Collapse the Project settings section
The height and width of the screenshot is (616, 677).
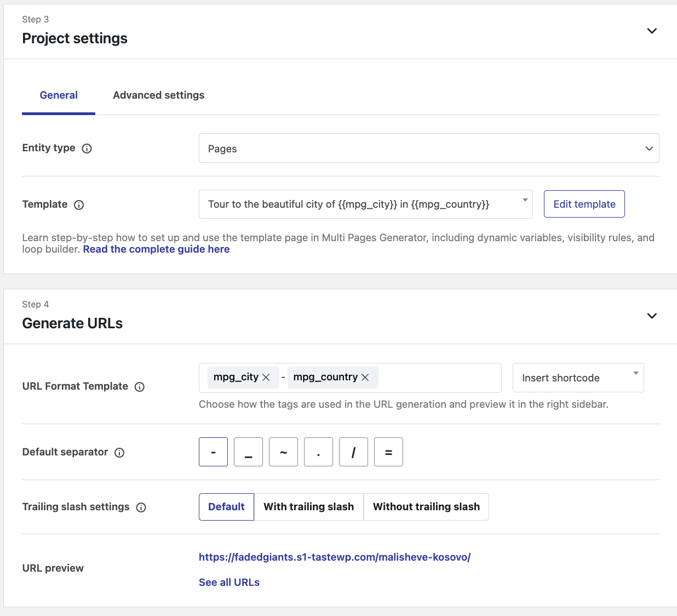652,31
